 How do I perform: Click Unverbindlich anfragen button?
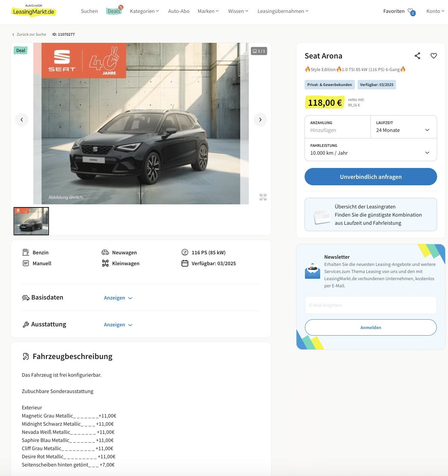371,177
